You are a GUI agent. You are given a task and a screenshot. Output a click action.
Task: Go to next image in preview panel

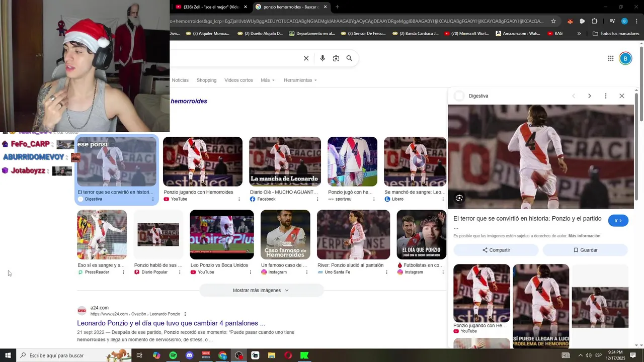(x=590, y=96)
